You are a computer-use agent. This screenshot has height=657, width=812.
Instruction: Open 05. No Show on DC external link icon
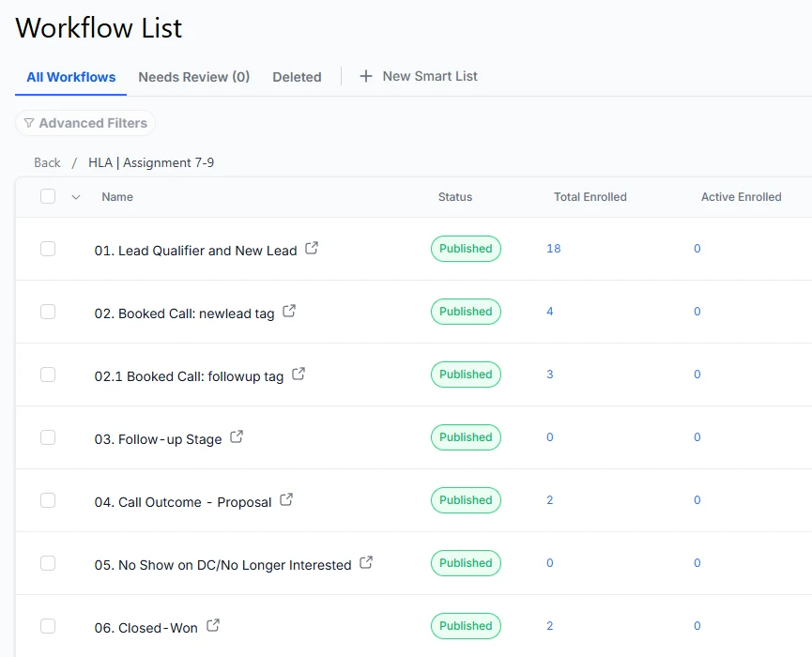(x=366, y=562)
